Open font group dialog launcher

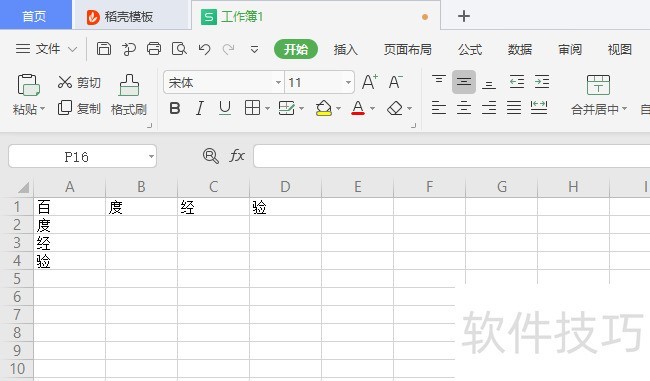[413, 125]
